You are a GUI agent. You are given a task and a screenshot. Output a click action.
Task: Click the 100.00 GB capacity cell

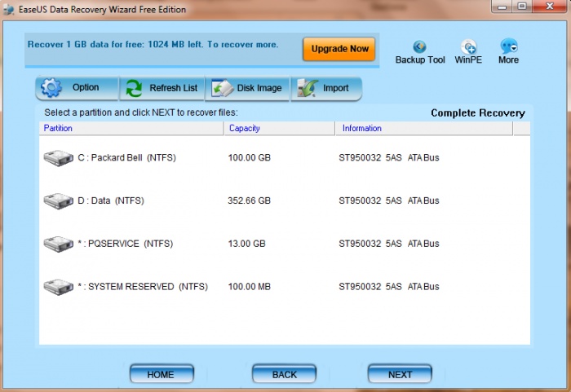pyautogui.click(x=250, y=158)
